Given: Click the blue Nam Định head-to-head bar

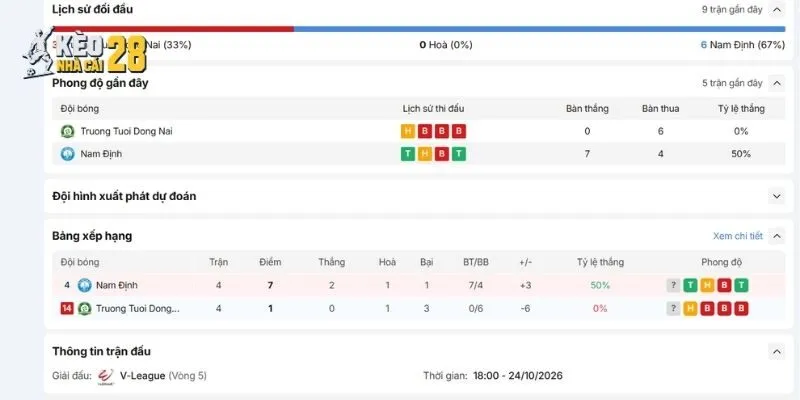Looking at the screenshot, I should [539, 29].
